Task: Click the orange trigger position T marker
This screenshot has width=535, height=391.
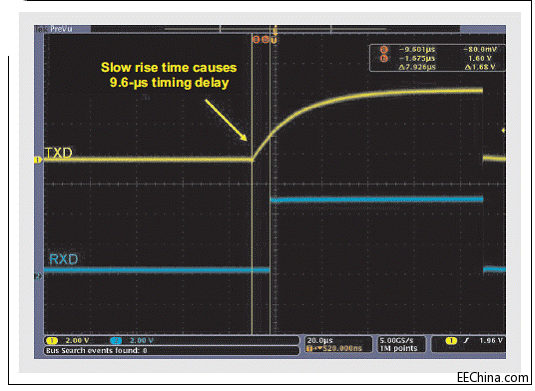Action: [x=274, y=40]
